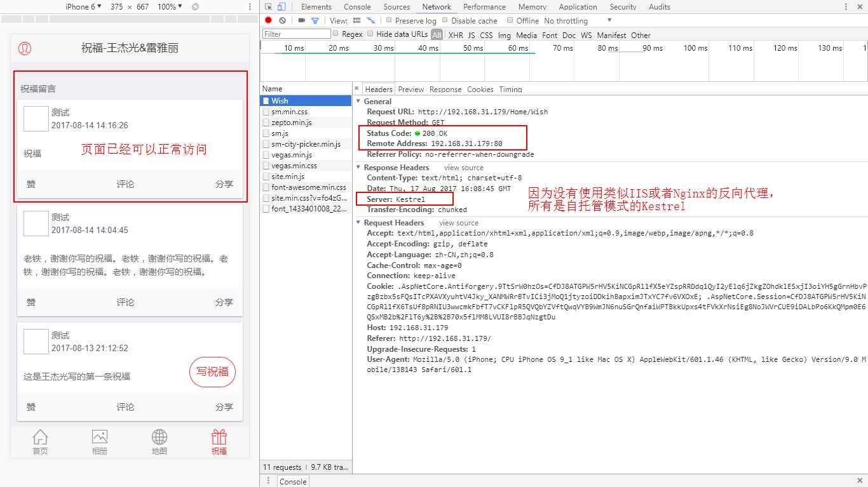The height and width of the screenshot is (487, 868).
Task: Click the 写祝福 round button
Action: tap(212, 372)
